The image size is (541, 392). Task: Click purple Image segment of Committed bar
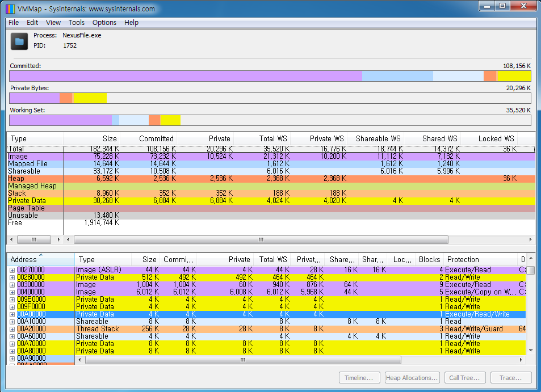[x=186, y=76]
